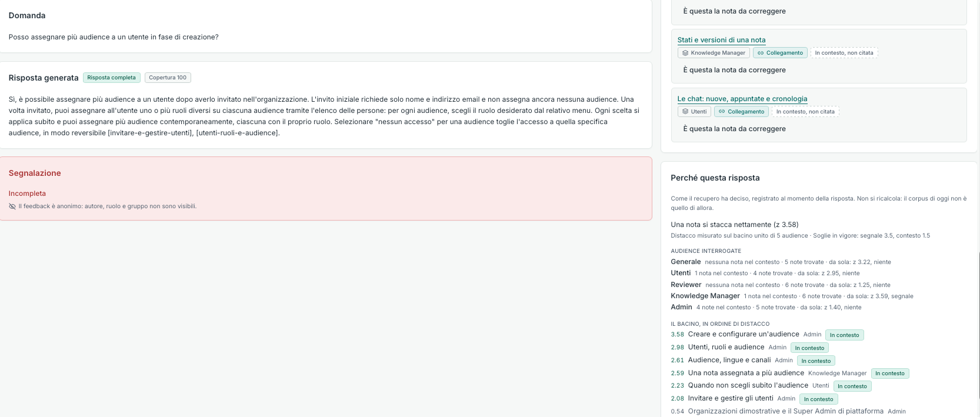Click In contesto badge beside Quando non scegli subito
The width and height of the screenshot is (980, 417).
pyautogui.click(x=852, y=386)
